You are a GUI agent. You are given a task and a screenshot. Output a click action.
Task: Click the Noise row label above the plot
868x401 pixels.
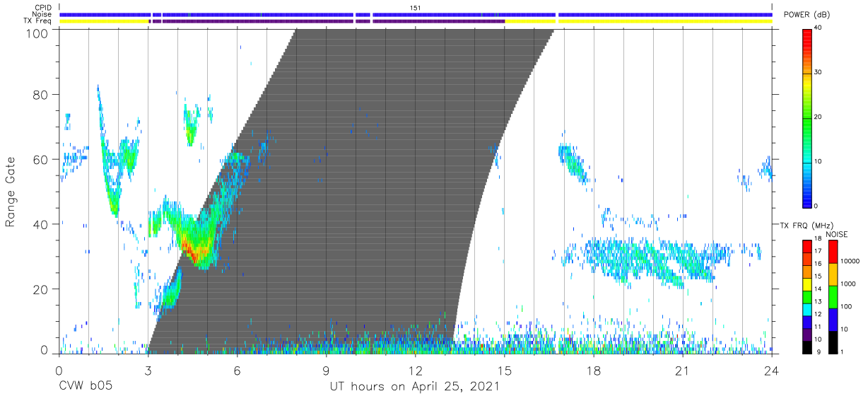coord(43,14)
